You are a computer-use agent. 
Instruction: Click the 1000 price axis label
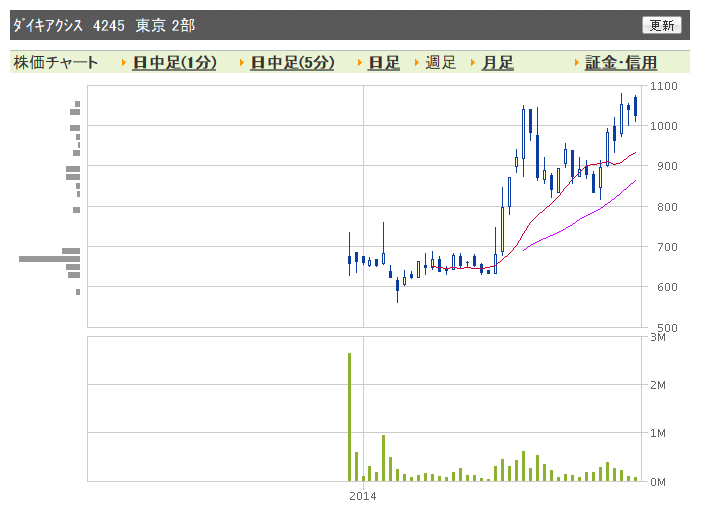pyautogui.click(x=664, y=126)
